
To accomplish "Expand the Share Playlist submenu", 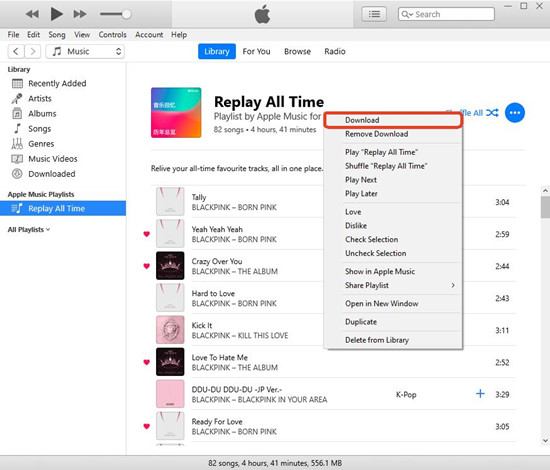I will pos(393,286).
